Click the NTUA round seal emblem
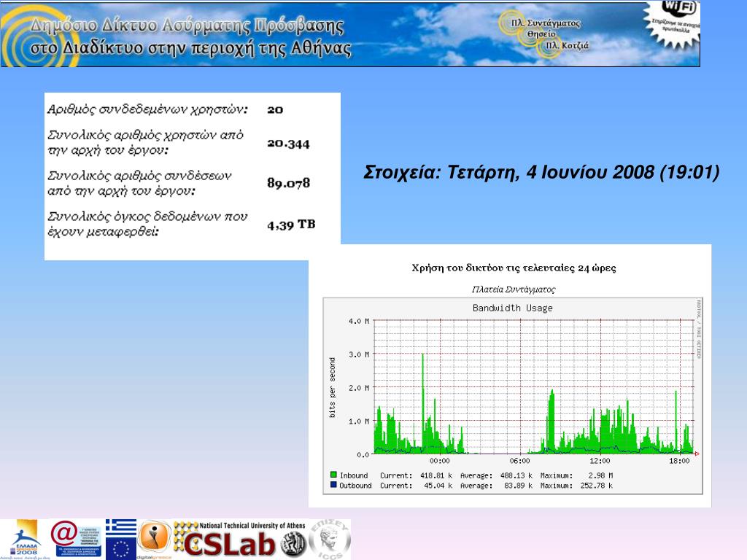The height and width of the screenshot is (560, 747). click(x=293, y=544)
